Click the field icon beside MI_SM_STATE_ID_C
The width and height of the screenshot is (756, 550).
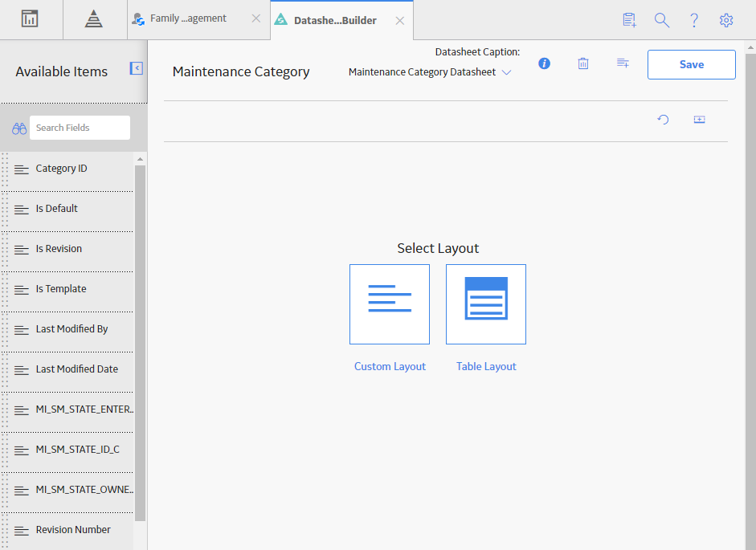click(x=21, y=450)
